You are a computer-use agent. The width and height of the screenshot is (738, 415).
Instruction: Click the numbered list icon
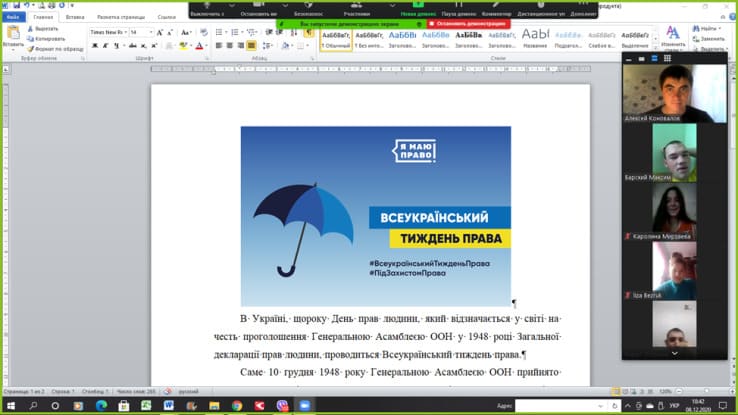tap(235, 32)
